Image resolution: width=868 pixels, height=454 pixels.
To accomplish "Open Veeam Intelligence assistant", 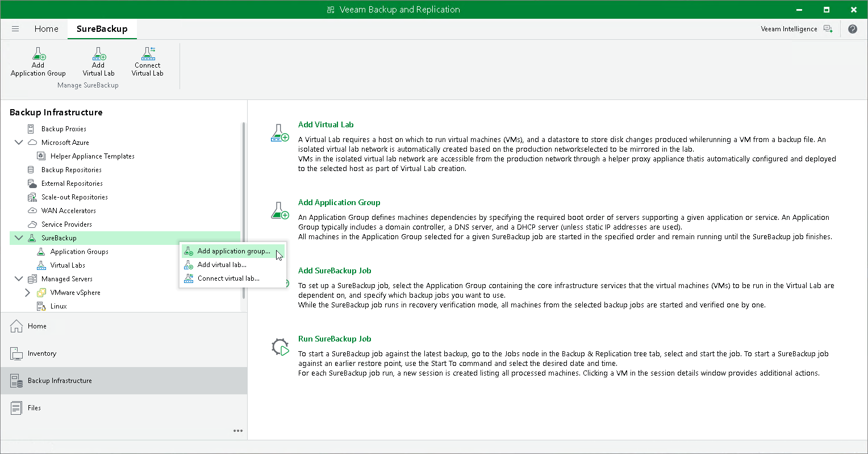I will pyautogui.click(x=796, y=29).
